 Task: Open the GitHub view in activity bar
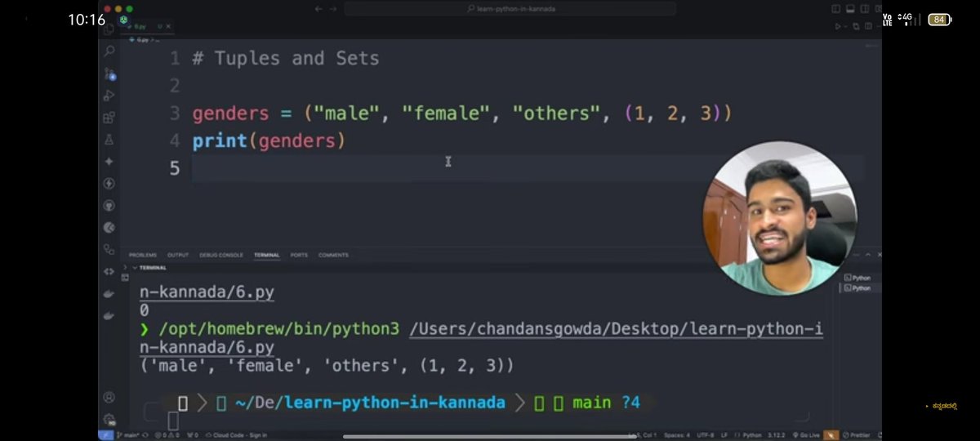coord(109,206)
